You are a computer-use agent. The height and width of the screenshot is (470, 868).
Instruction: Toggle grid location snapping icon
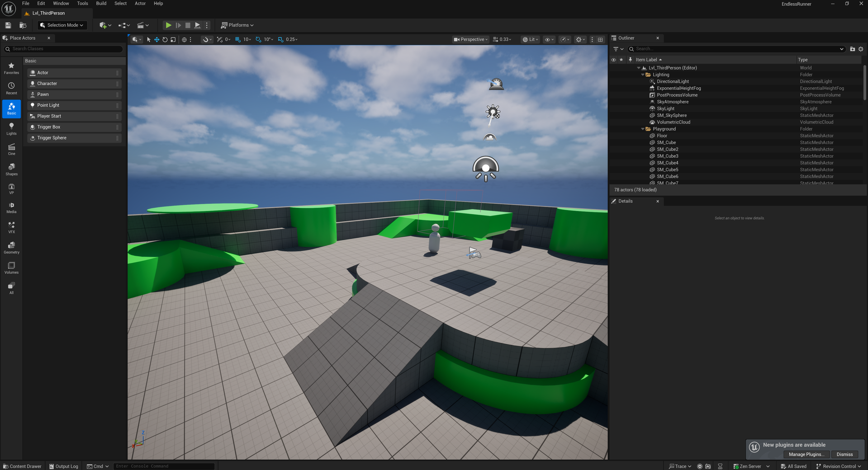point(238,39)
